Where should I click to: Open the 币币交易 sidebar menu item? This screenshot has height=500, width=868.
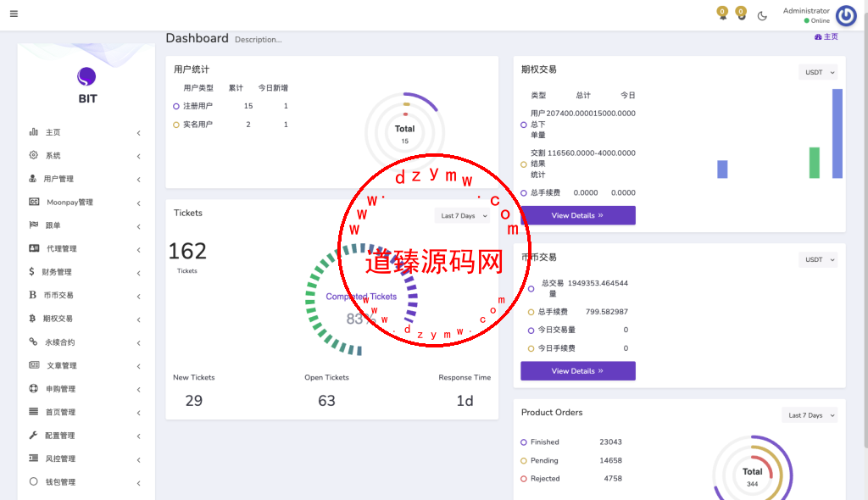[x=86, y=295]
